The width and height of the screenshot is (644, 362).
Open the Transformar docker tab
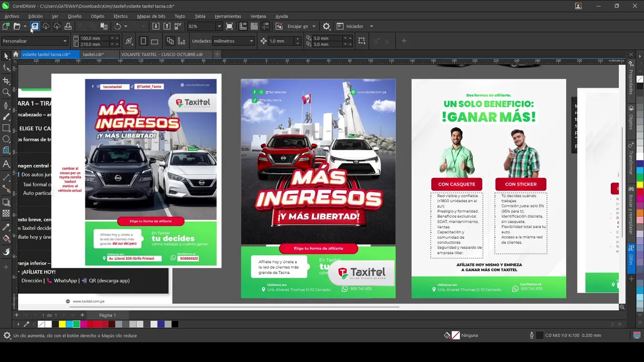point(631,158)
